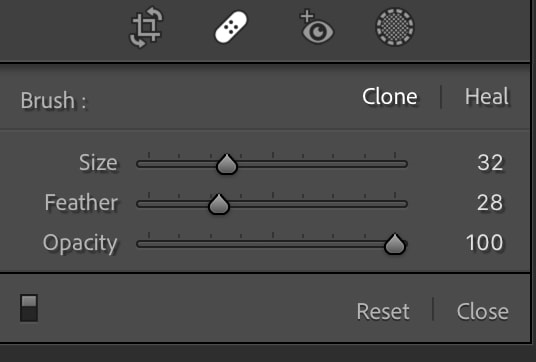536x362 pixels.
Task: Open the Masking dotted circle tool
Action: pyautogui.click(x=395, y=27)
